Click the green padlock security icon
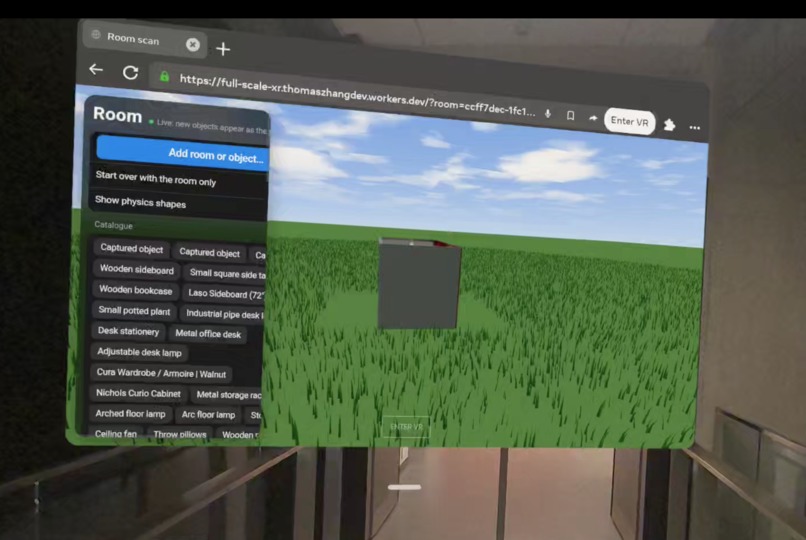806x540 pixels. (164, 77)
